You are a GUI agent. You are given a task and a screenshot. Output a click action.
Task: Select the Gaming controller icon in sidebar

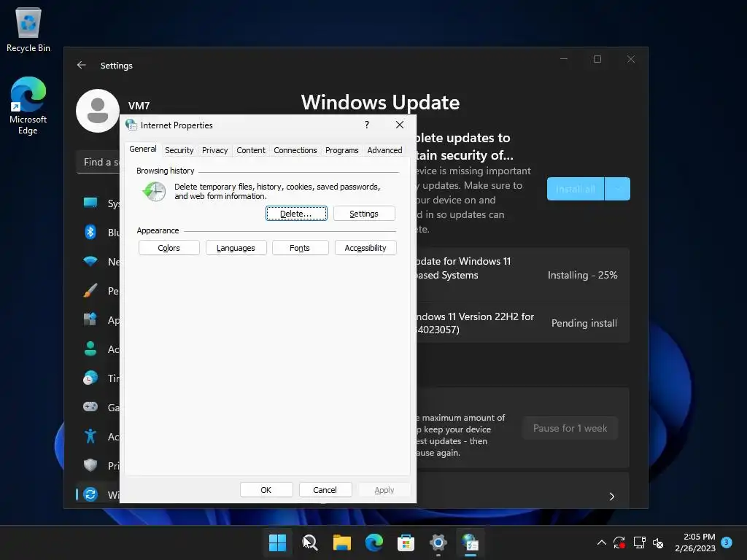click(x=90, y=407)
